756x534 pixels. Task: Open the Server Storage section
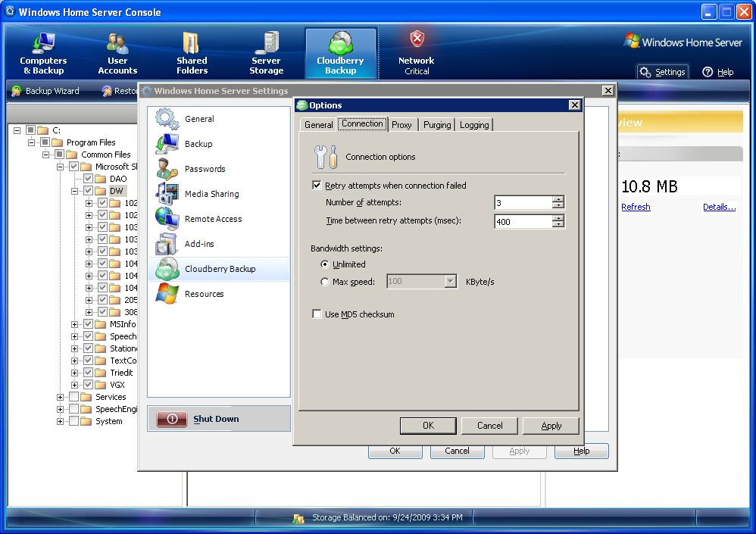(x=266, y=54)
